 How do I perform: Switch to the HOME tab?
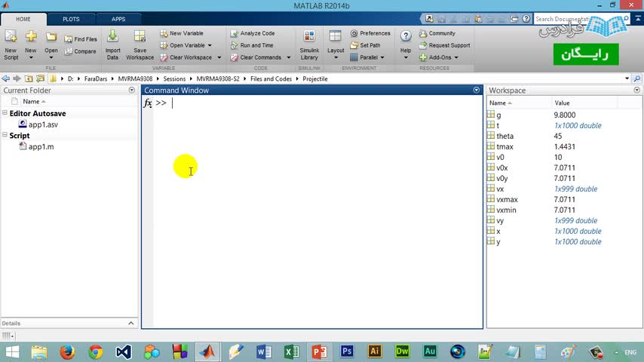23,20
